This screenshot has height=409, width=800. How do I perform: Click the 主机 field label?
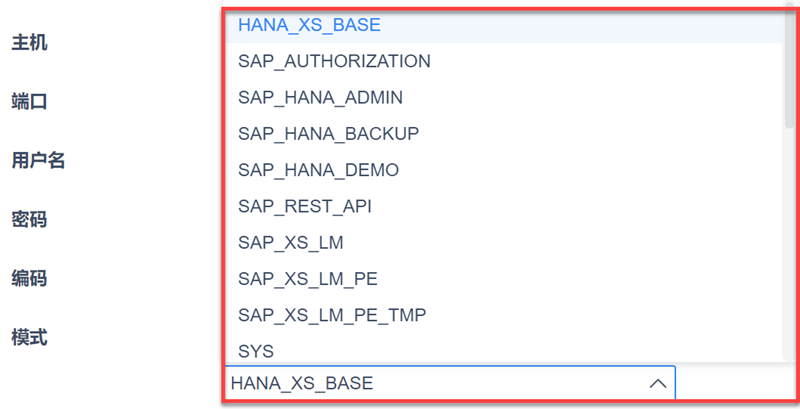coord(29,43)
